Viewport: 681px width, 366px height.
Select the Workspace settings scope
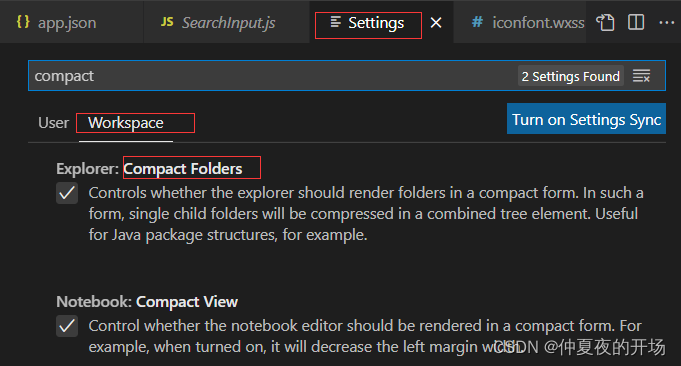point(126,123)
